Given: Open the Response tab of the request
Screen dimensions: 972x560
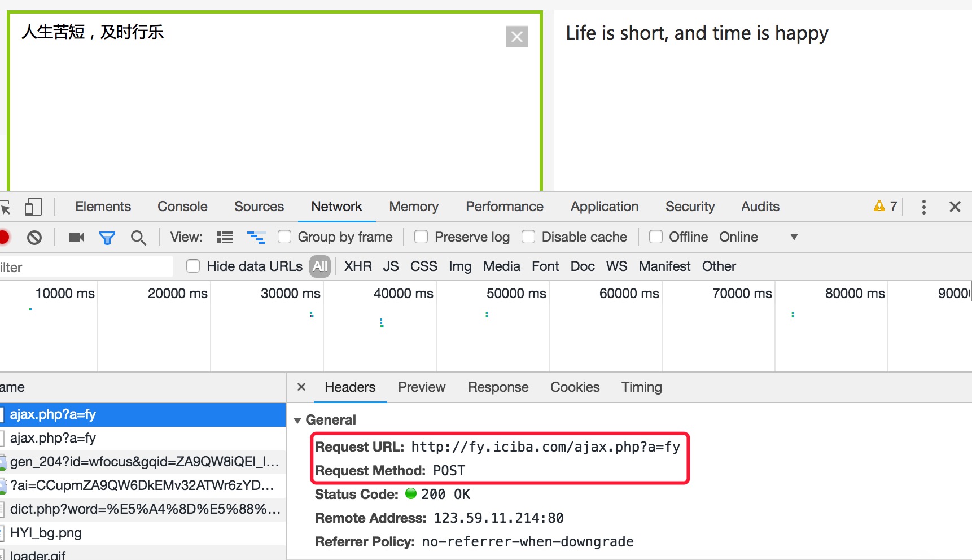Looking at the screenshot, I should (498, 387).
